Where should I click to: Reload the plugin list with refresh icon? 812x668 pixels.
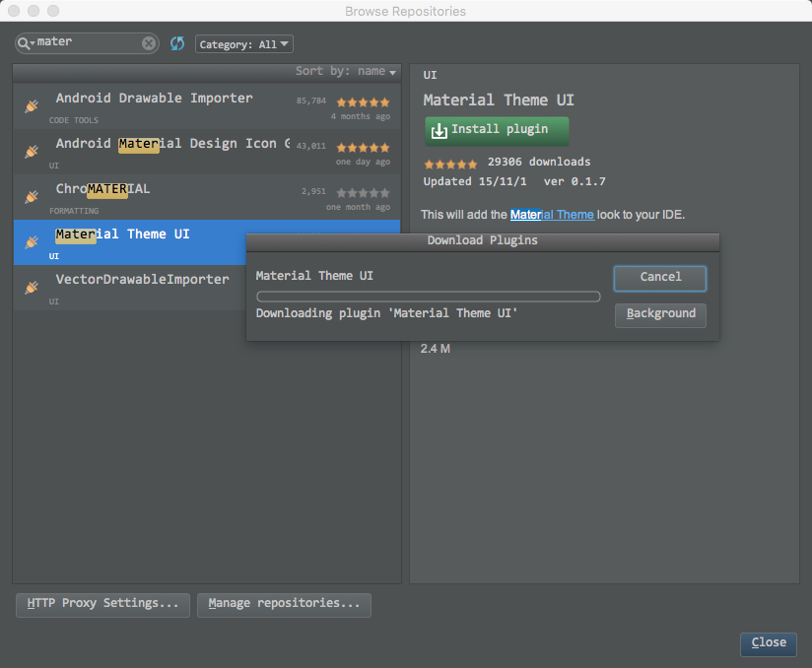tap(177, 43)
